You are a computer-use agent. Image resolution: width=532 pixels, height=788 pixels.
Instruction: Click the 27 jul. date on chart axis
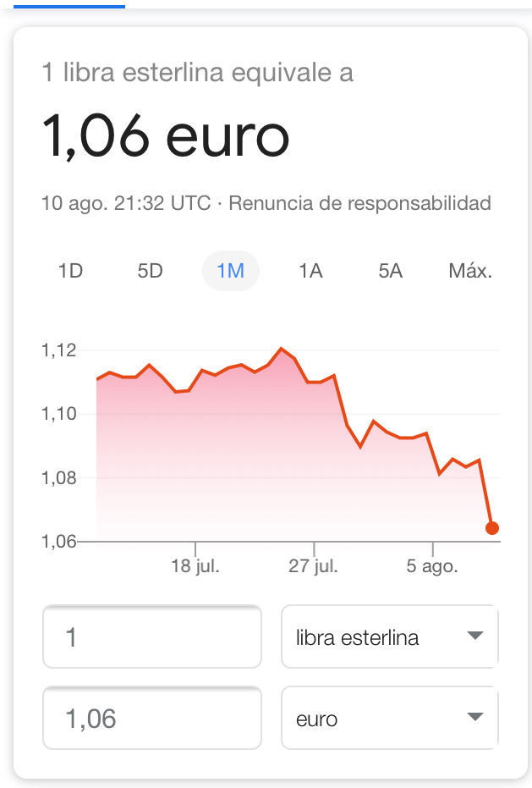(x=313, y=566)
